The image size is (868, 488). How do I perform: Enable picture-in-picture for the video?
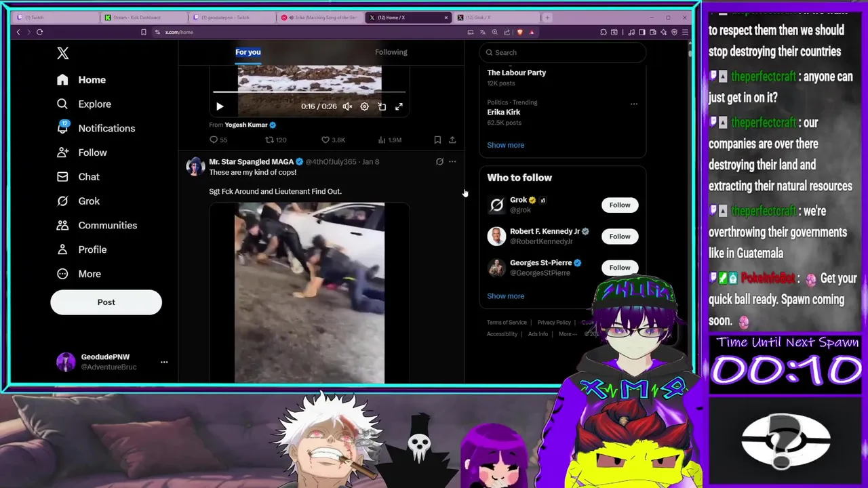[x=382, y=106]
